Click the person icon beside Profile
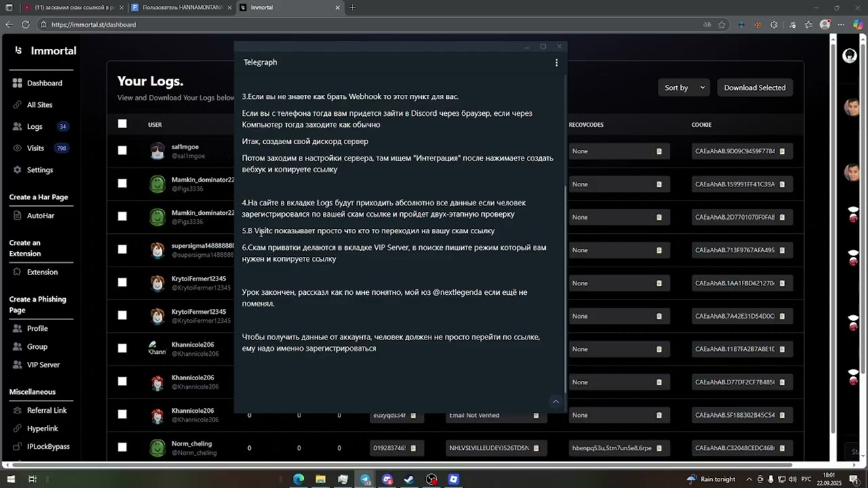The height and width of the screenshot is (488, 868). (18, 328)
